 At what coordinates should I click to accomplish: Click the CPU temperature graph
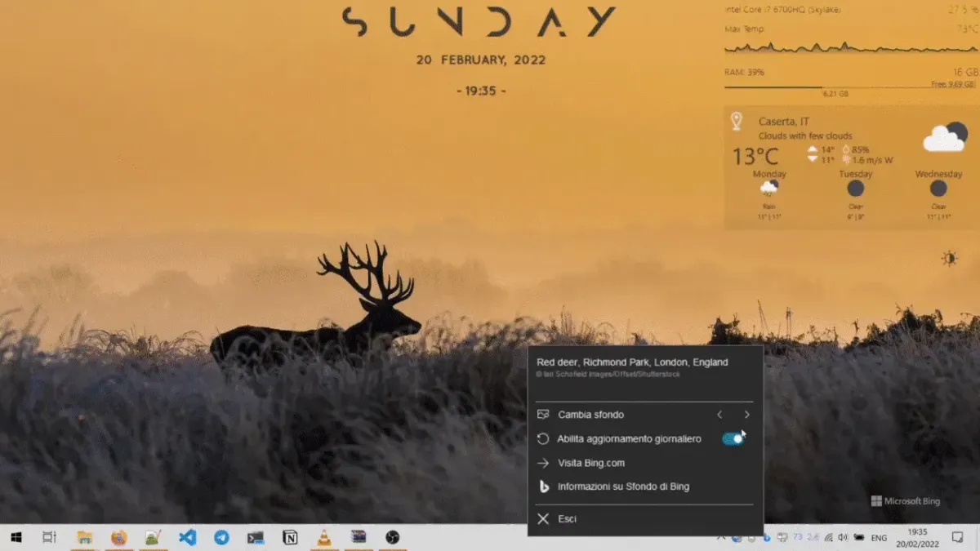(849, 47)
